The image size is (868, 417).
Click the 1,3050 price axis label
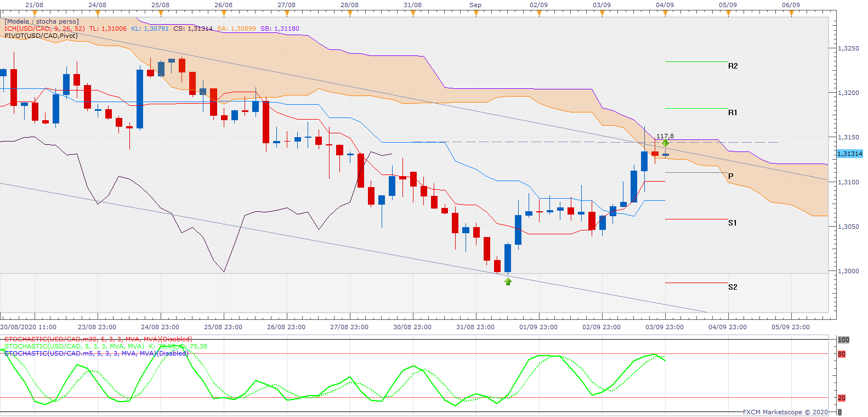(849, 227)
